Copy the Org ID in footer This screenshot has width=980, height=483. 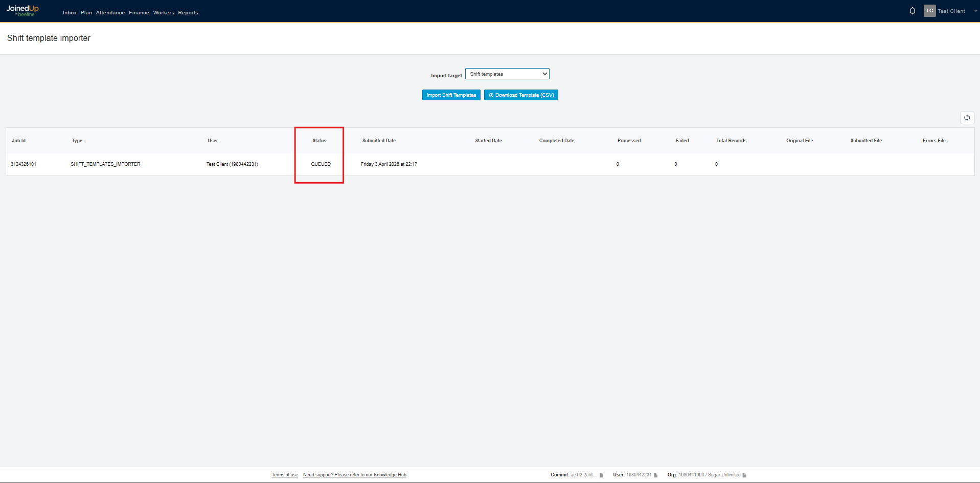point(744,475)
